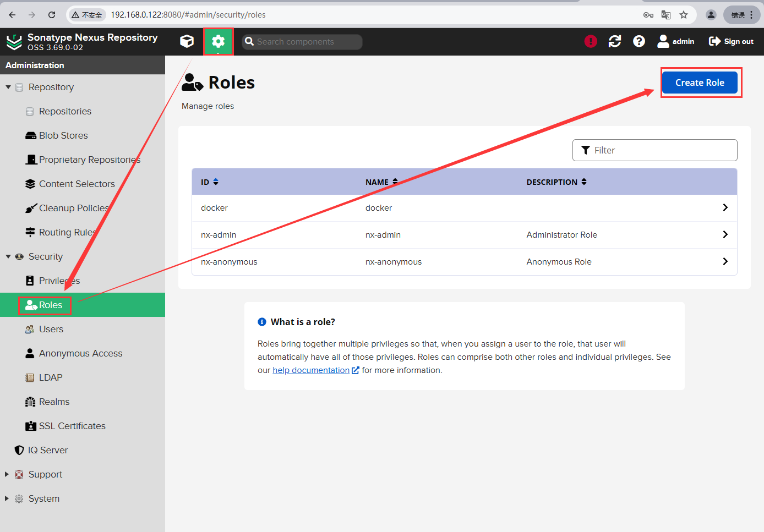Viewport: 764px width, 532px height.
Task: Collapse the Repository tree section
Action: 8,87
